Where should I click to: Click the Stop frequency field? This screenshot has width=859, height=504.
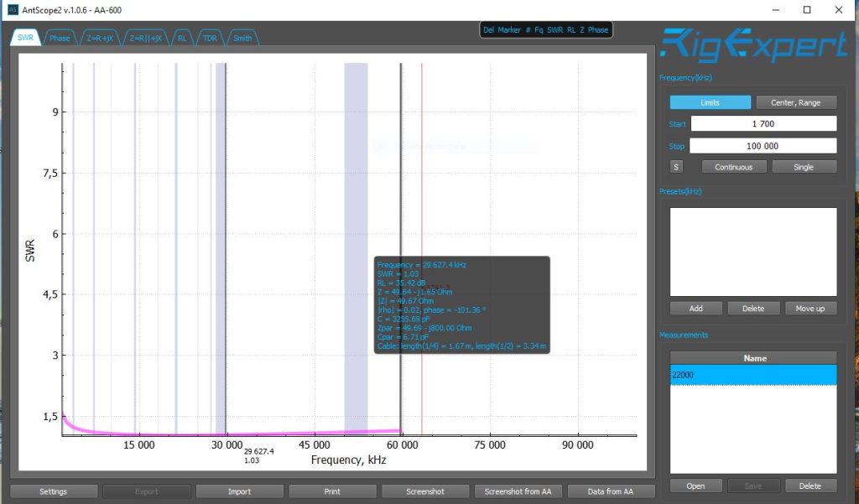(763, 146)
